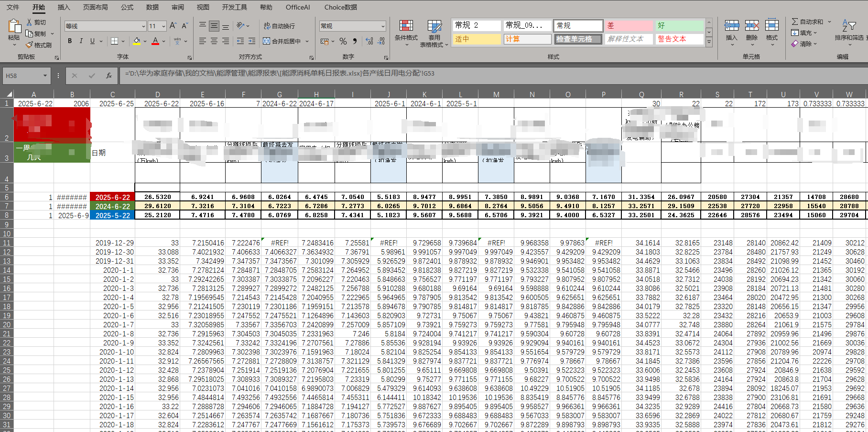Click the cell borders icon
Screen dimensions: 868x432
click(114, 41)
